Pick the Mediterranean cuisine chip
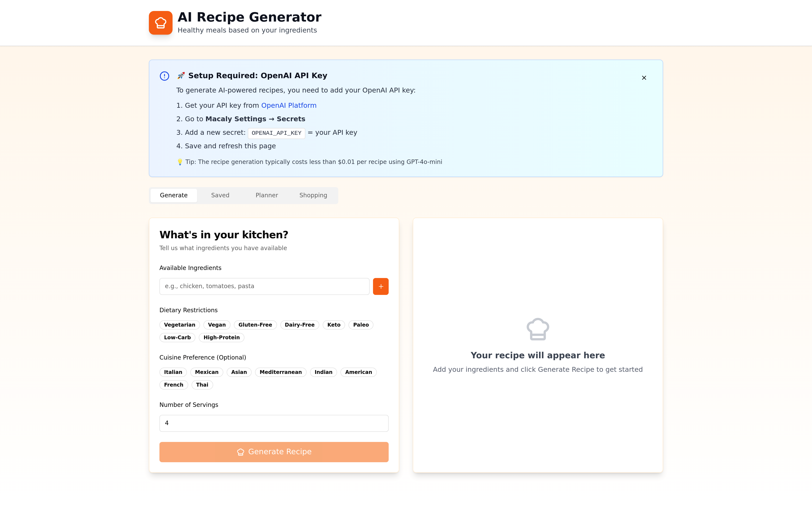 (x=281, y=372)
